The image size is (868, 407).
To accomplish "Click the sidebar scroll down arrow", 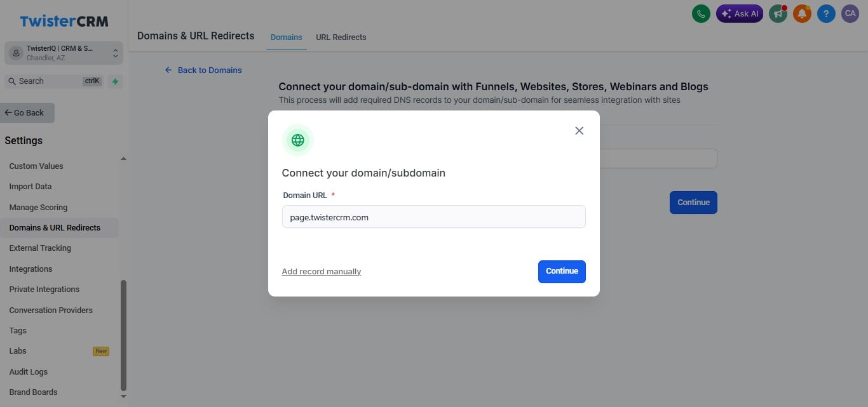I will click(x=123, y=396).
